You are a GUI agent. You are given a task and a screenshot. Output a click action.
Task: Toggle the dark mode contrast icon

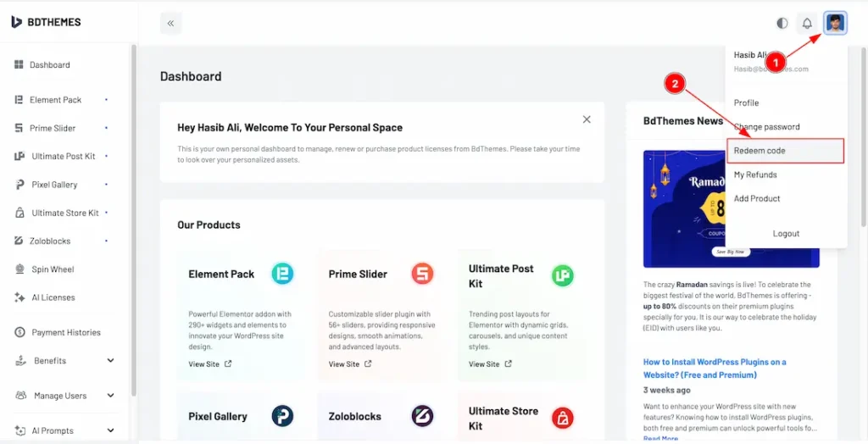782,24
